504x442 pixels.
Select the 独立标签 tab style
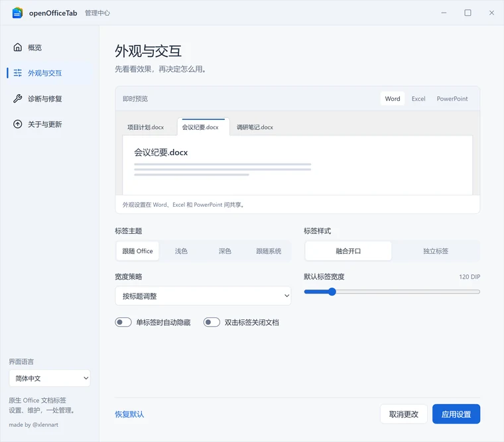coord(436,251)
